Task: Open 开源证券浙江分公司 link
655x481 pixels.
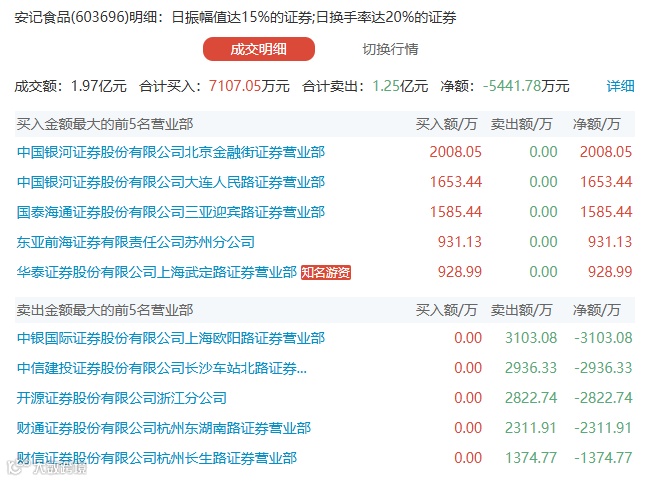Action: (x=122, y=398)
